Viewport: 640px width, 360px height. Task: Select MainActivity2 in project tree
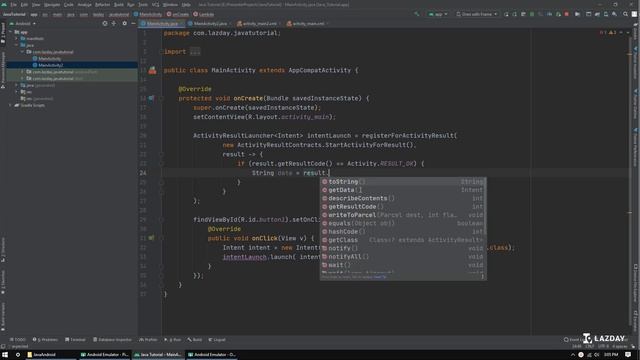[x=51, y=65]
